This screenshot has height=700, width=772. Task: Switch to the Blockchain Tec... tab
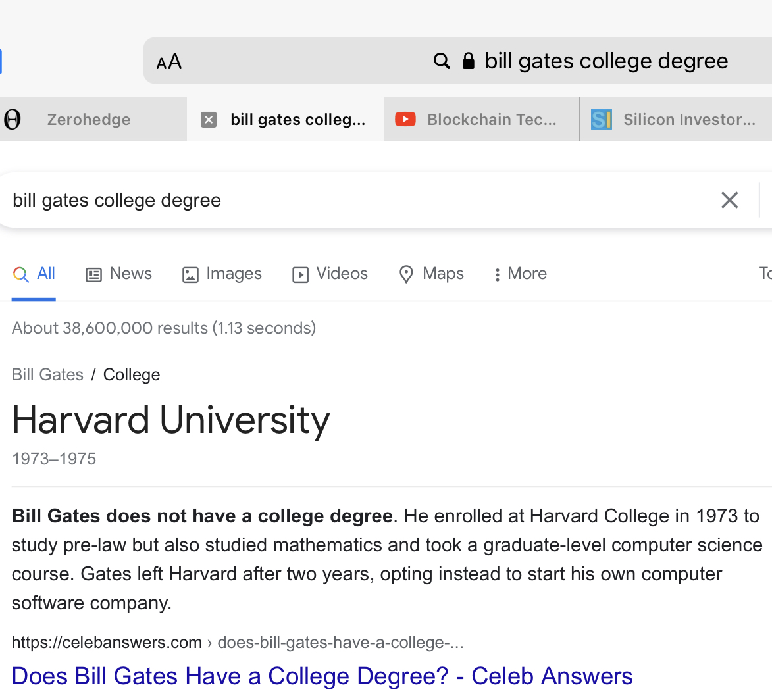coord(491,120)
